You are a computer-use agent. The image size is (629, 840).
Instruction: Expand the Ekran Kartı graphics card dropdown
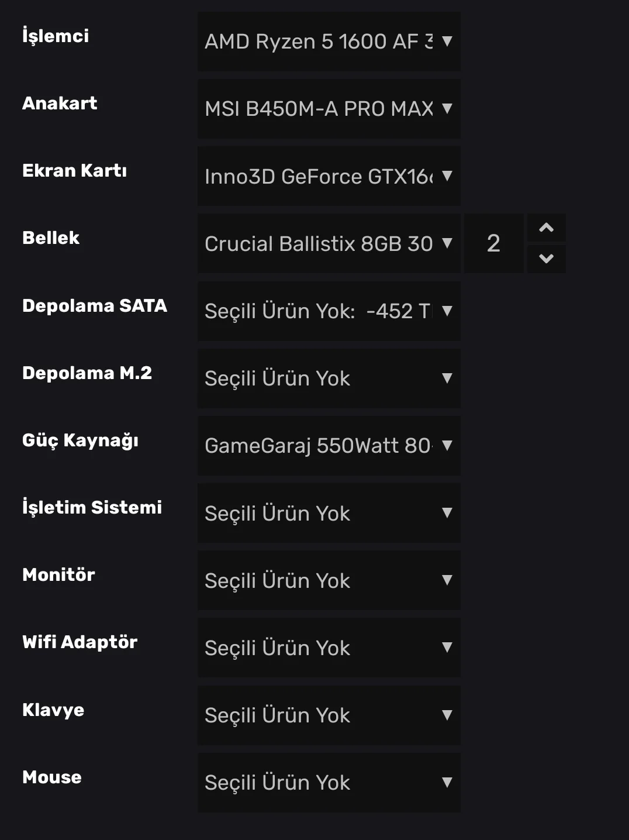[329, 176]
